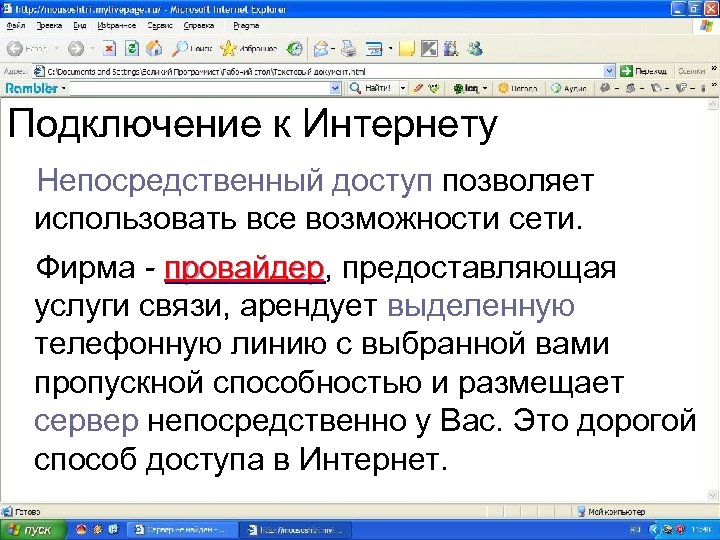Screen dimensions: 720x540
Task: Click the page scrollbar down arrow
Action: point(713,495)
